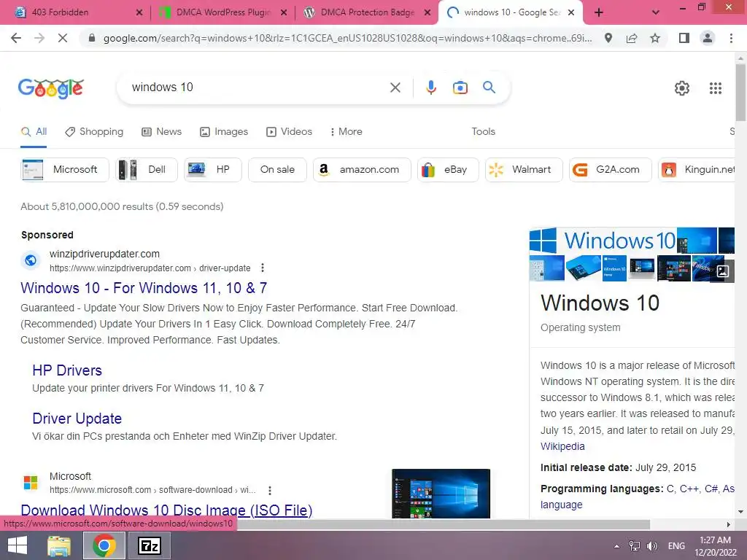Clear the search box text
Image resolution: width=747 pixels, height=560 pixels.
pos(395,87)
